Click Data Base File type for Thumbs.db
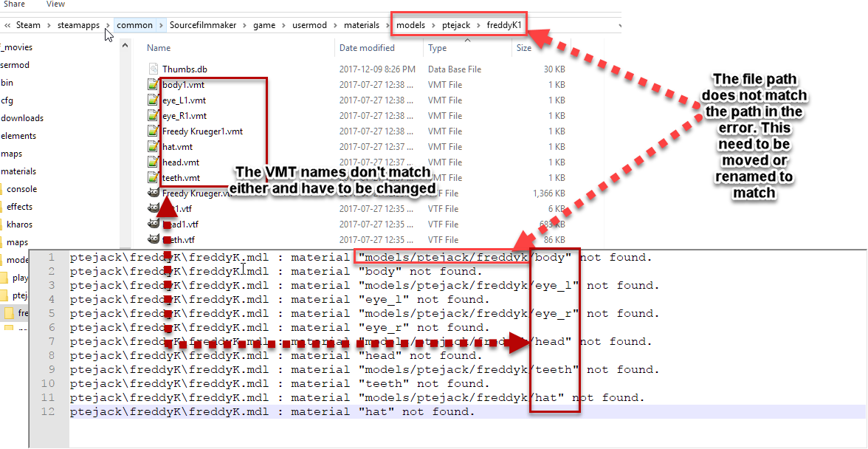868x449 pixels. point(455,69)
